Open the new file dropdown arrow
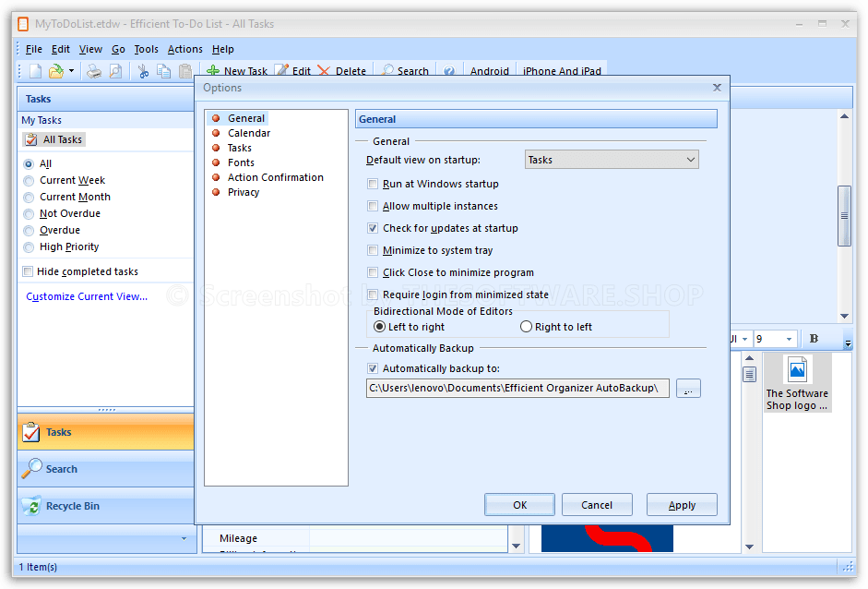Screen dimensions: 868x589 (x=72, y=71)
